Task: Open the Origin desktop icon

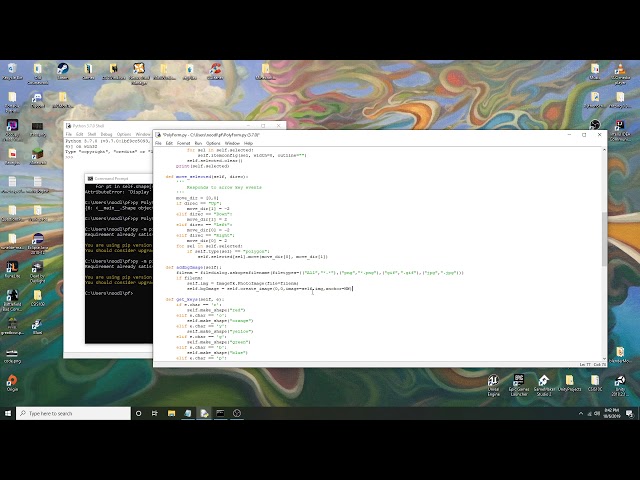Action: click(12, 383)
